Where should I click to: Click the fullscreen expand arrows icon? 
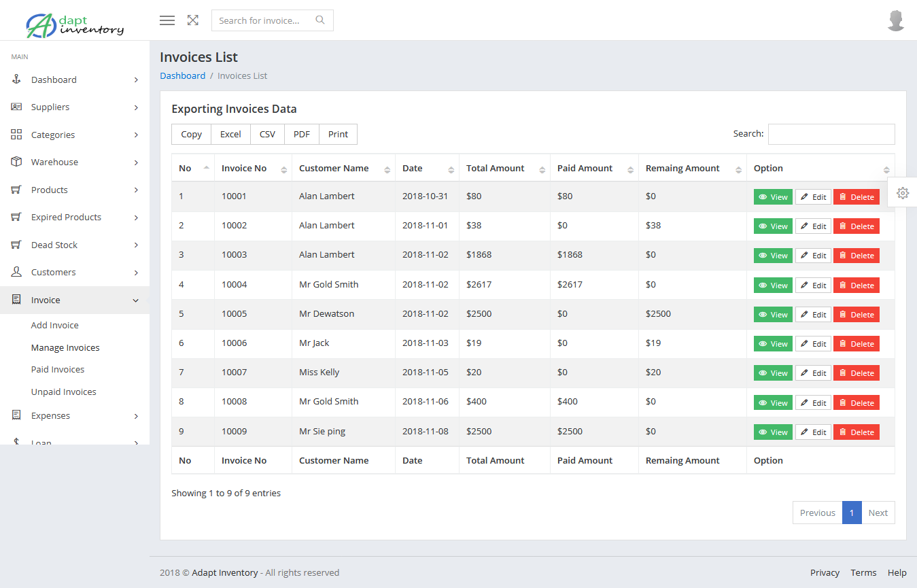[x=193, y=20]
